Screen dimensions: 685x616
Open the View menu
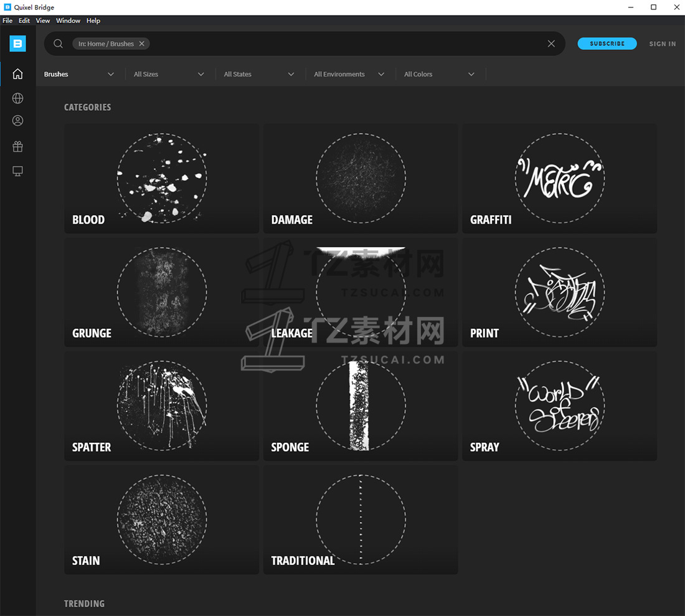point(43,21)
